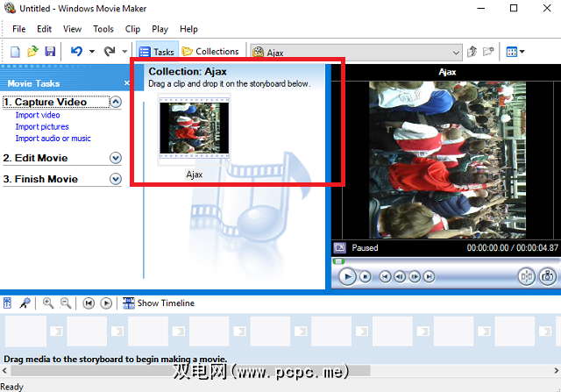Take picture from preview
The width and height of the screenshot is (561, 392).
pos(548,276)
